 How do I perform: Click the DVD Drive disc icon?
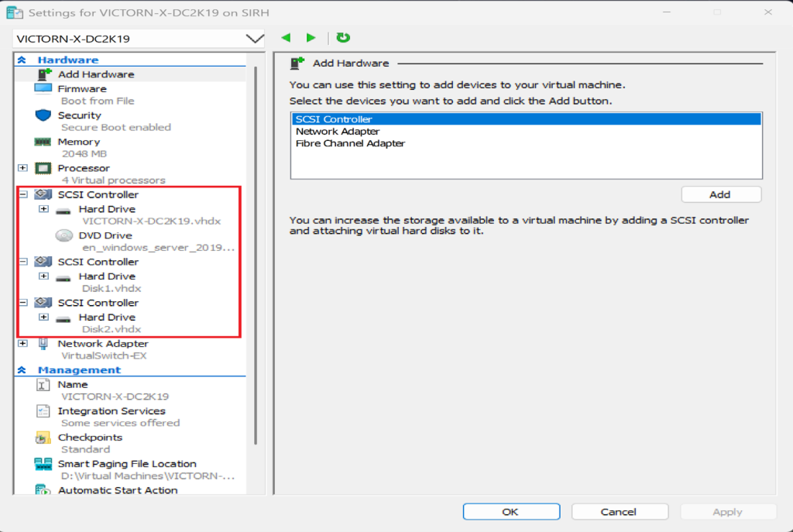64,235
